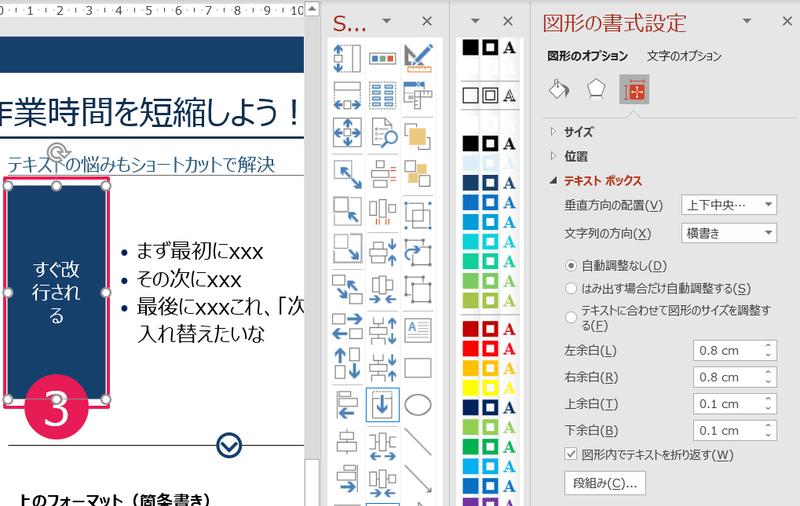Click the 上余白 value field
This screenshot has height=506, width=800.
728,404
